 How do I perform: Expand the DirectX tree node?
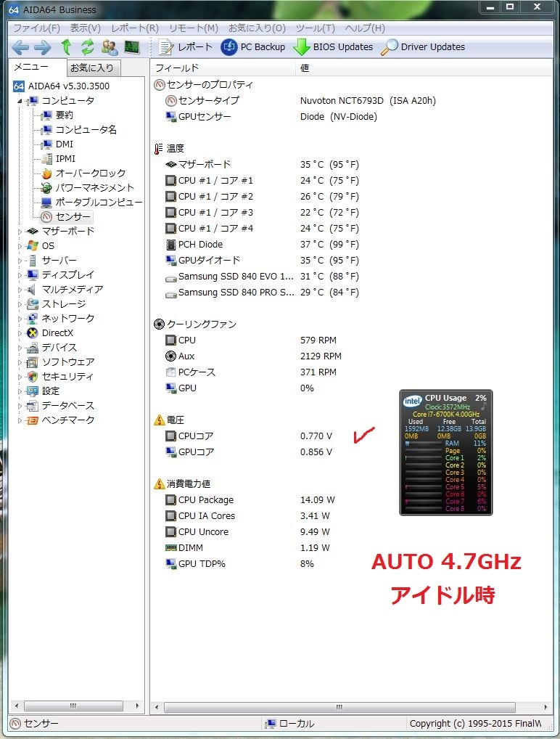tap(20, 333)
